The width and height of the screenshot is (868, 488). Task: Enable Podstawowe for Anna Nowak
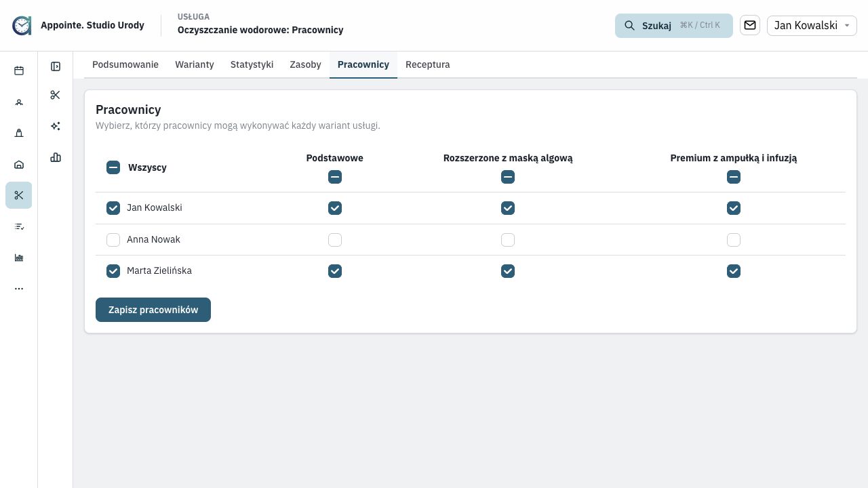coord(335,240)
